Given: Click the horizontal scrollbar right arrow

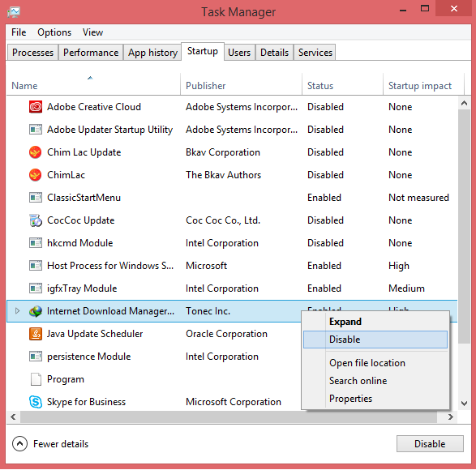Looking at the screenshot, I should tap(451, 417).
